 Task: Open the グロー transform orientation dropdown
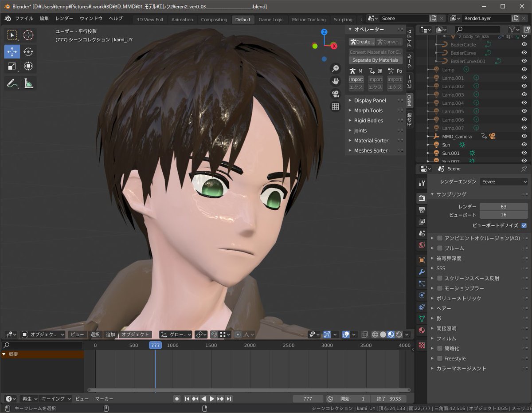176,334
